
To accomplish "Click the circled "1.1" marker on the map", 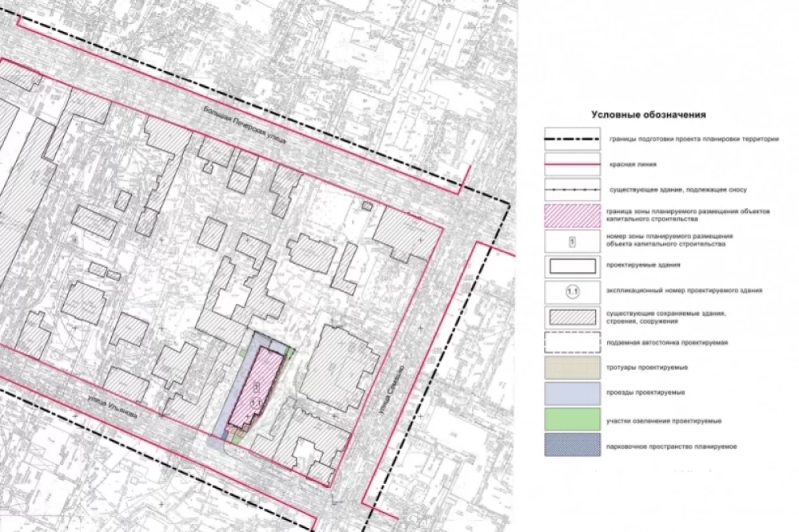I will tap(255, 402).
